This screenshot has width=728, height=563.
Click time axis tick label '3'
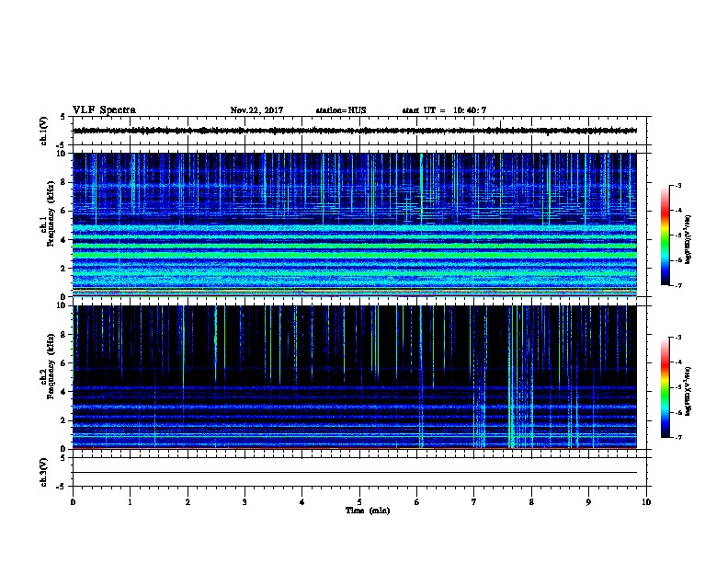tap(245, 502)
